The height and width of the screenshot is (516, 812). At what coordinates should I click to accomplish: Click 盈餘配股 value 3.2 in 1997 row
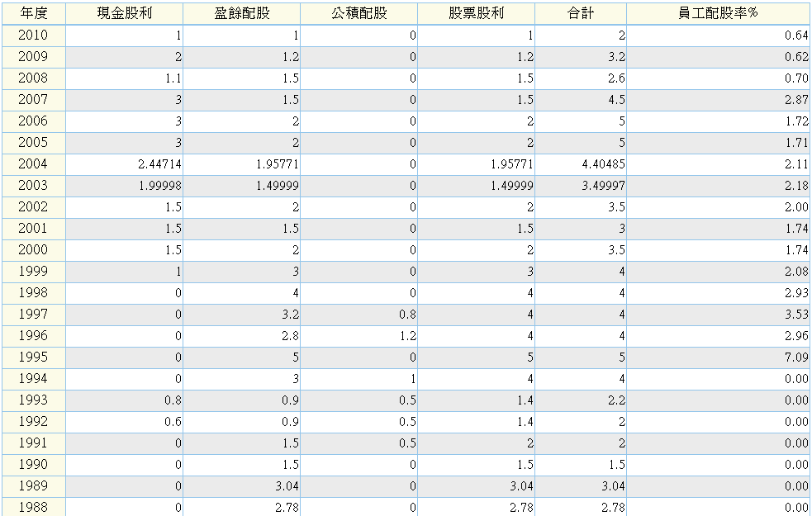click(291, 315)
